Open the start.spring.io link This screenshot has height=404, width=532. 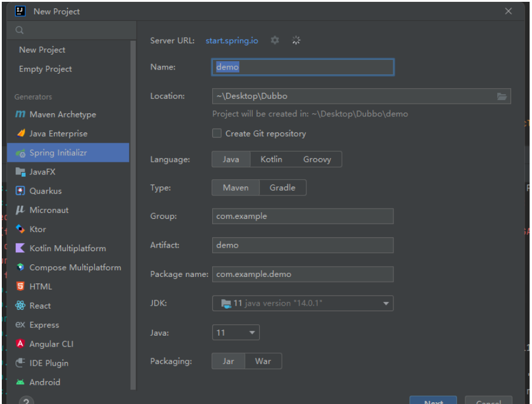(232, 41)
